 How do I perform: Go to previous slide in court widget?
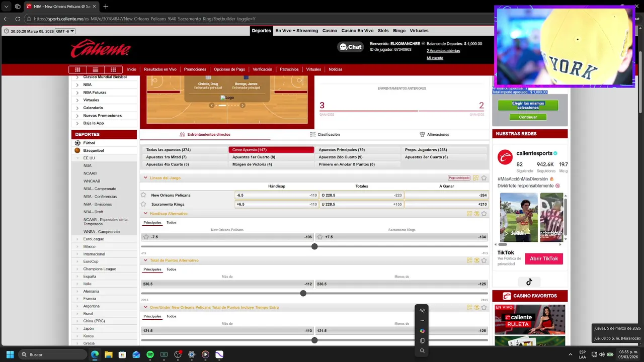212,106
